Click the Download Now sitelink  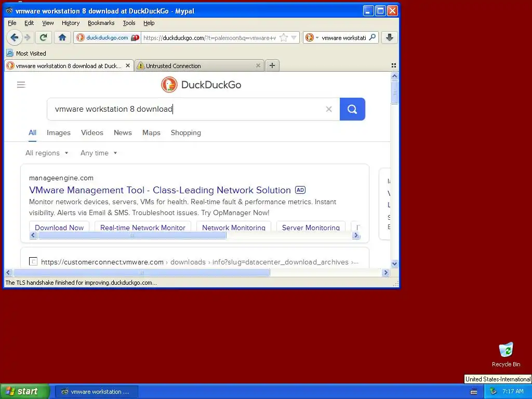coord(59,228)
